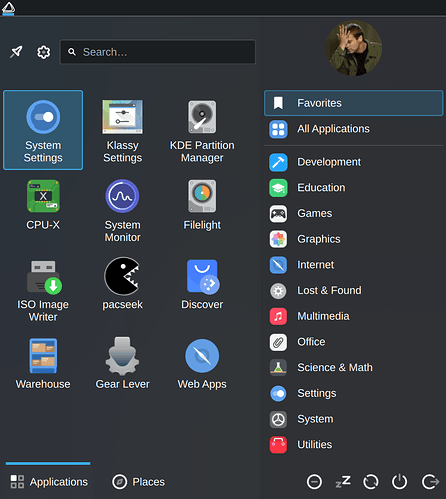
Task: Select All Applications category
Action: (354, 129)
